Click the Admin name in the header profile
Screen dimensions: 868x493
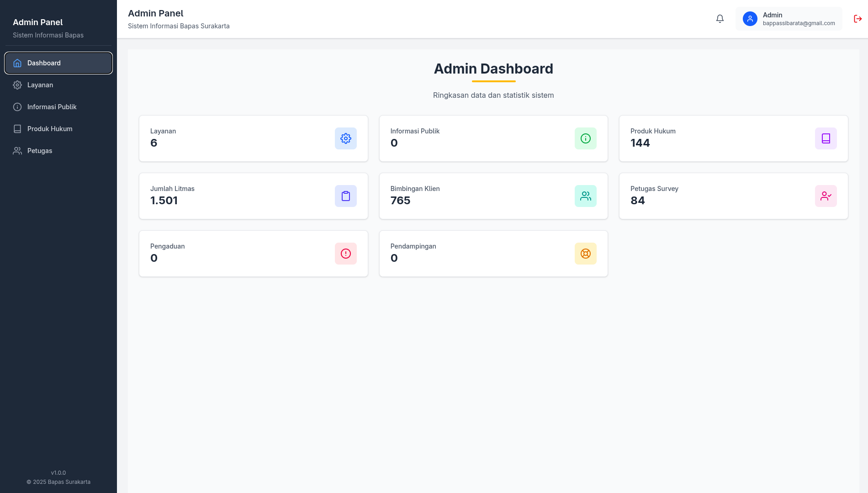[773, 15]
